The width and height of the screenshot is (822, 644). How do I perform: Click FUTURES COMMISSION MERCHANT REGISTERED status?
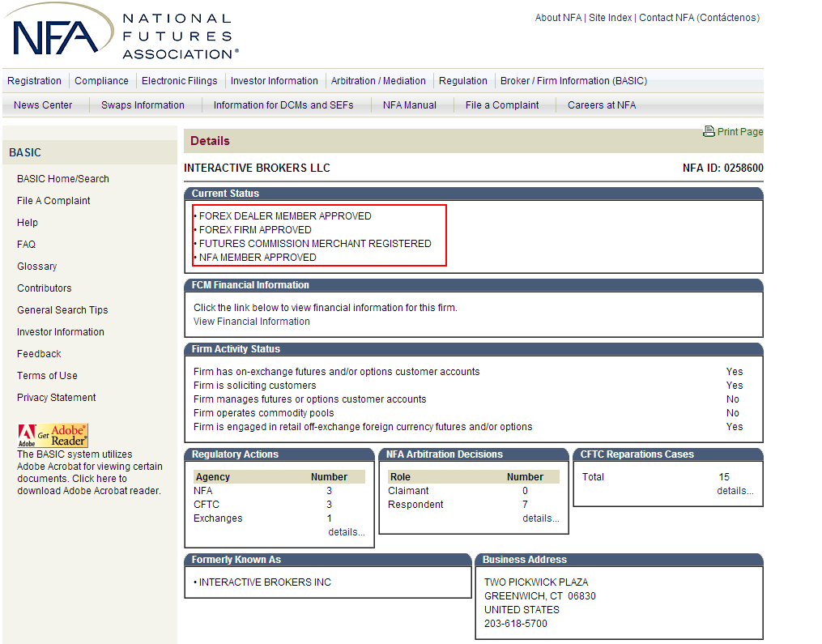[x=315, y=244]
